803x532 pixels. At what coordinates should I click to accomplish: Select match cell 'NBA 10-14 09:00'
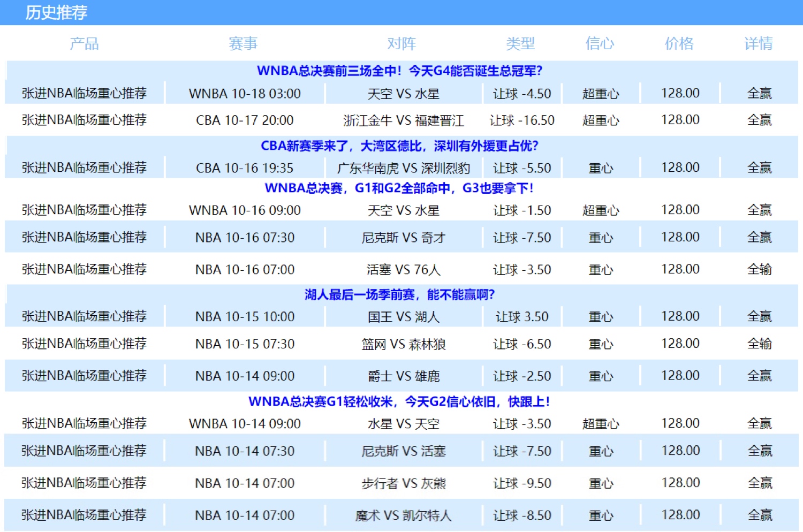pos(245,376)
